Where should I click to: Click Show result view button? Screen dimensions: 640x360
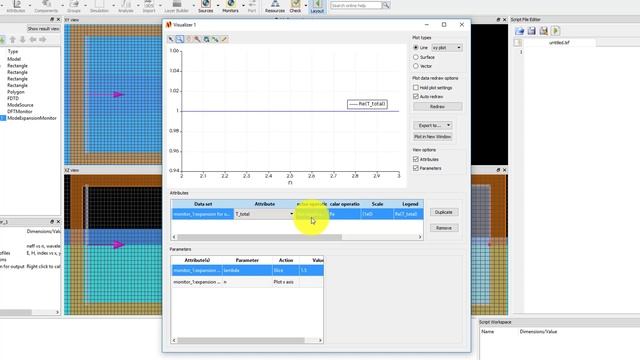point(43,29)
